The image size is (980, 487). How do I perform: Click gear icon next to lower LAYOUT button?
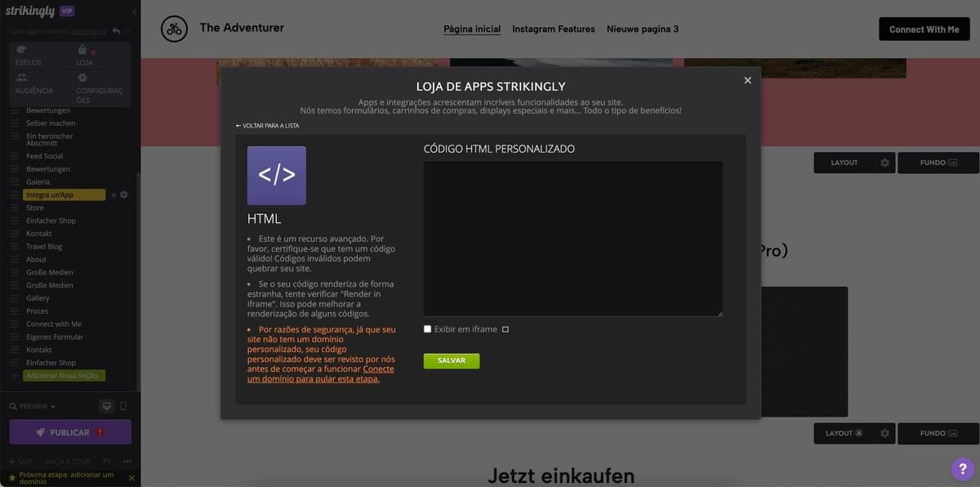tap(884, 433)
